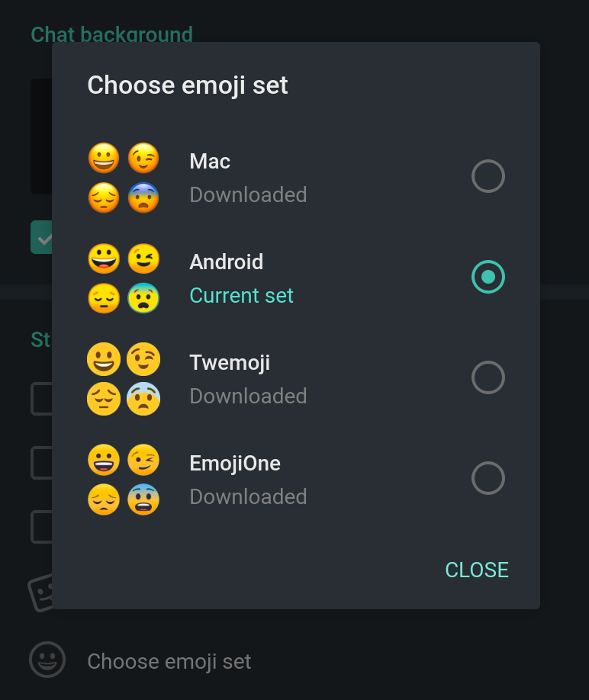This screenshot has width=589, height=700.
Task: Click the Chat background heading
Action: 111,34
